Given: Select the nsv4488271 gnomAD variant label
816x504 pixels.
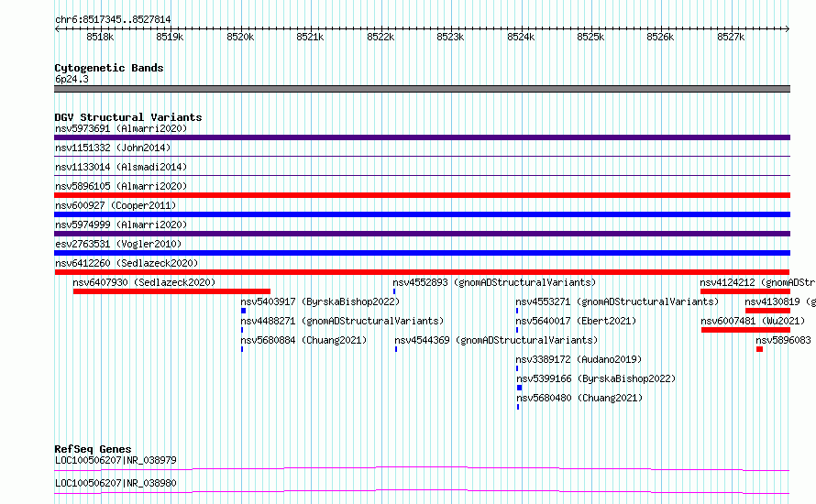Looking at the screenshot, I should pos(342,321).
